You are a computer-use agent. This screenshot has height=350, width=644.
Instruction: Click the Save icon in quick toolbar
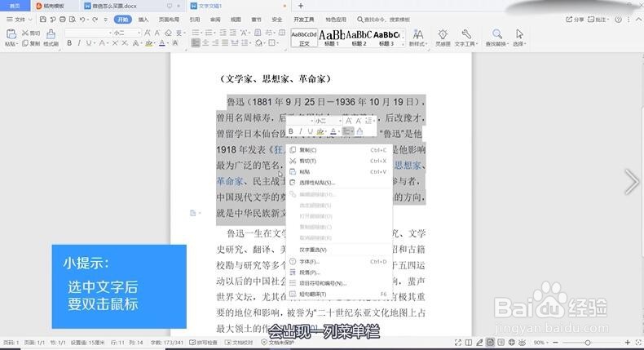coord(43,20)
